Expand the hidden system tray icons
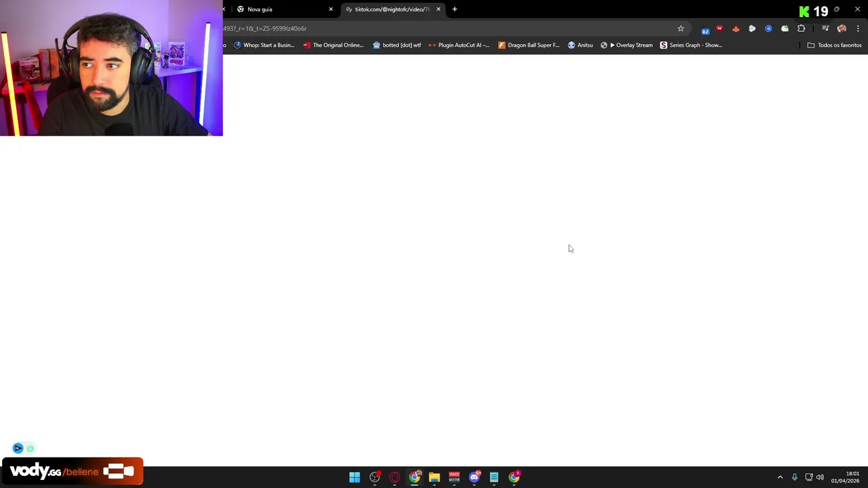868x488 pixels. click(780, 477)
